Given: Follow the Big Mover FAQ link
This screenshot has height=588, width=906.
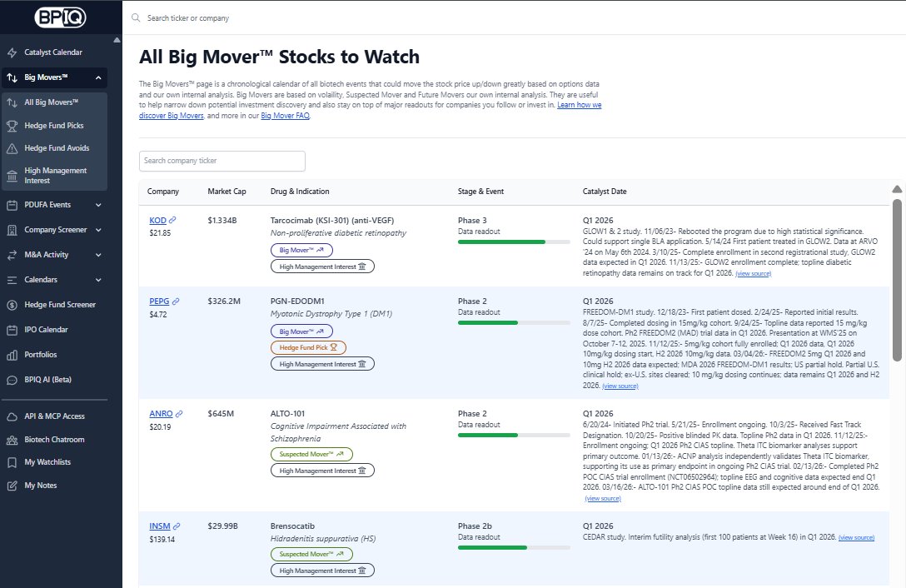Looking at the screenshot, I should point(286,116).
